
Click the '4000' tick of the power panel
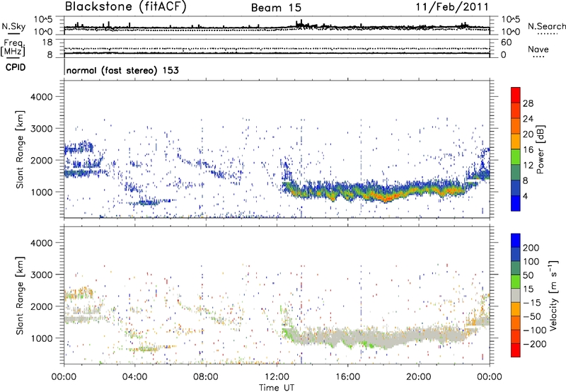click(41, 97)
